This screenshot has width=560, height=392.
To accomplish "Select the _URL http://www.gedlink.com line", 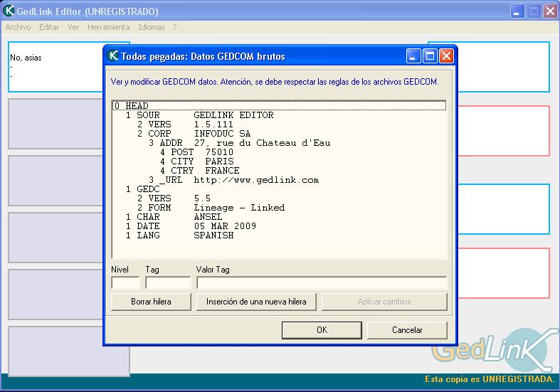I will tap(279, 180).
